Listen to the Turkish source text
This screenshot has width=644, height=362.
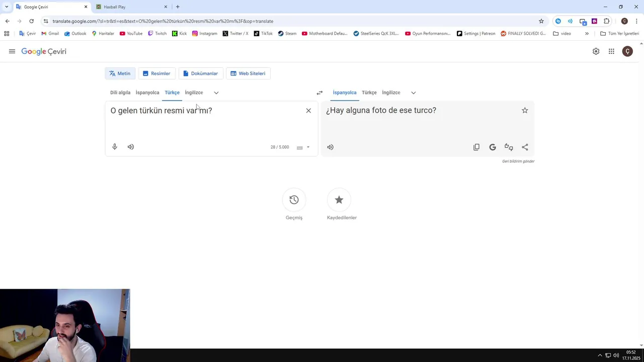point(131,147)
